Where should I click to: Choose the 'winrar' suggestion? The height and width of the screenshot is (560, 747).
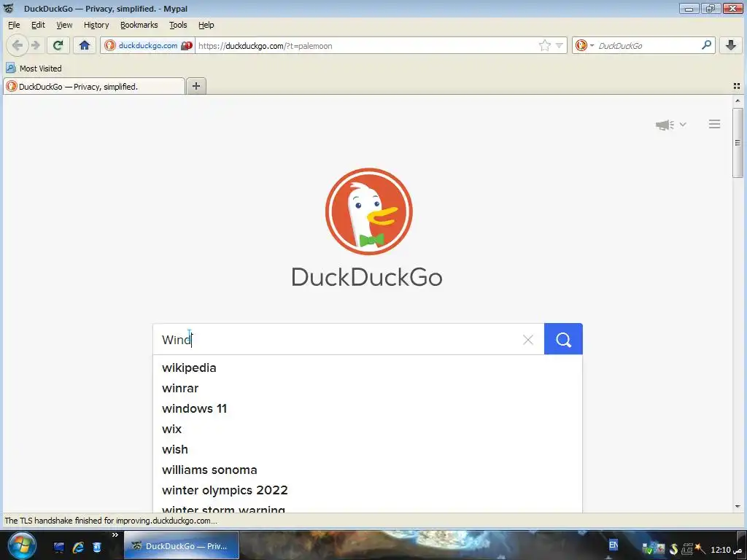[368, 388]
